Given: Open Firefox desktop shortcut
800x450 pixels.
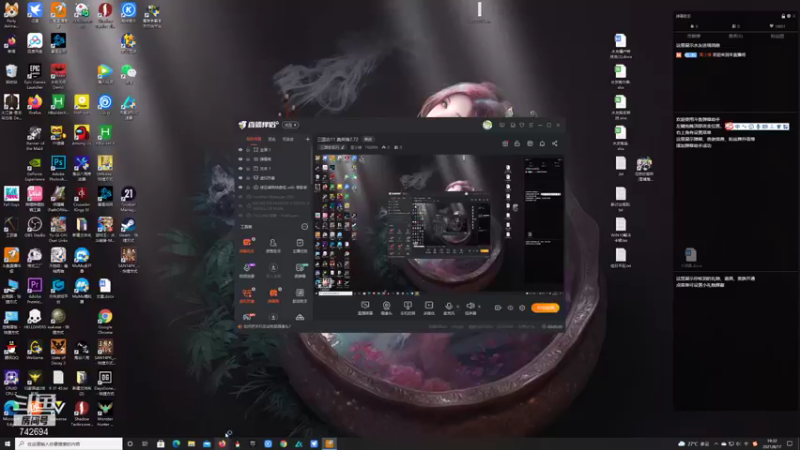Looking at the screenshot, I should 35,105.
